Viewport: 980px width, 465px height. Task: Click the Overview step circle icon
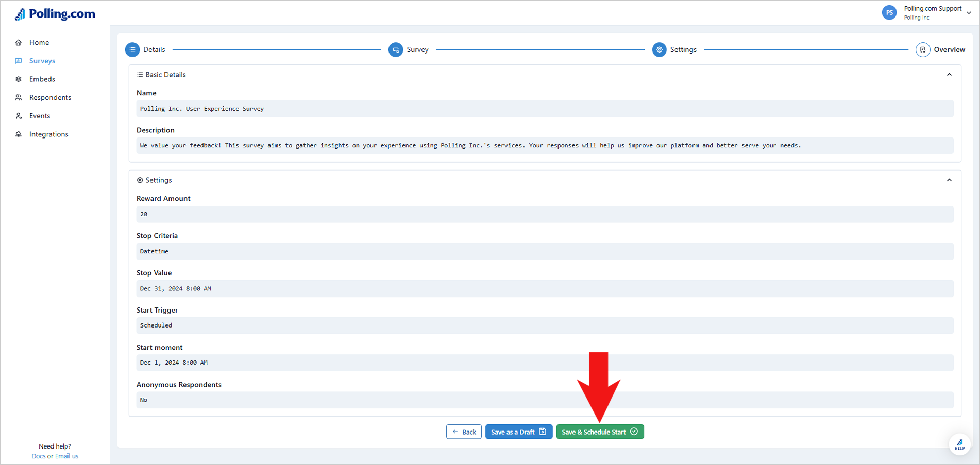923,49
